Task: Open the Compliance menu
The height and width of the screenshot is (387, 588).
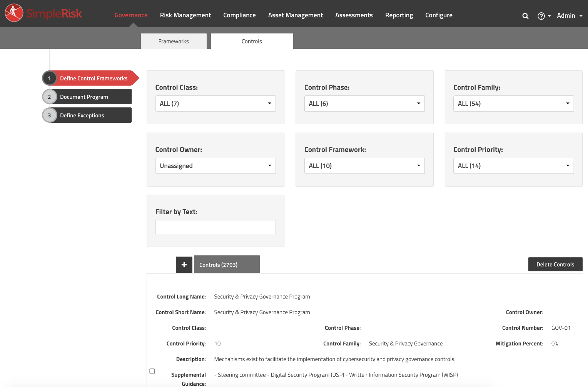Action: 239,15
